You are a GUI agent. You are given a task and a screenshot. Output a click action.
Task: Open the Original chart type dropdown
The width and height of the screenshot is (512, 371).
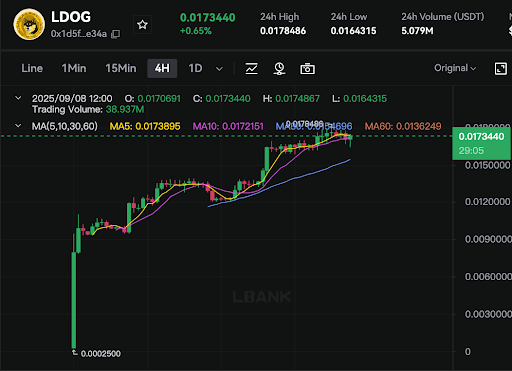[x=455, y=68]
